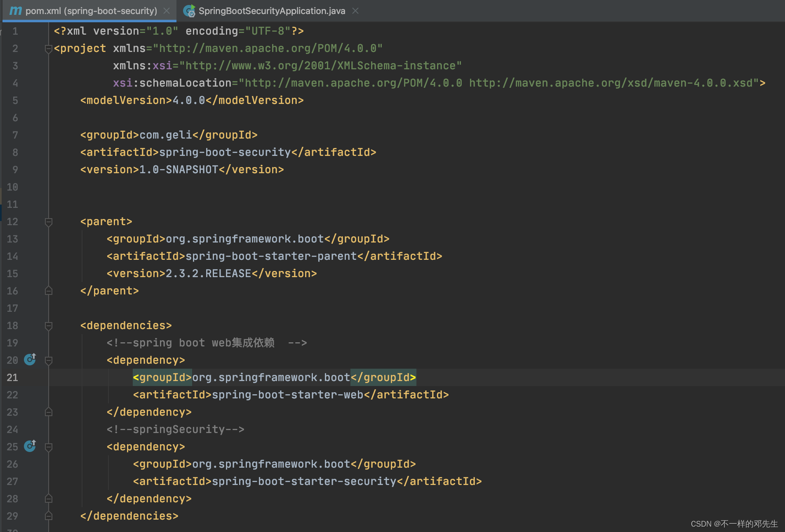Click Spring class icon on Java tab
Image resolution: width=785 pixels, height=532 pixels.
point(189,11)
